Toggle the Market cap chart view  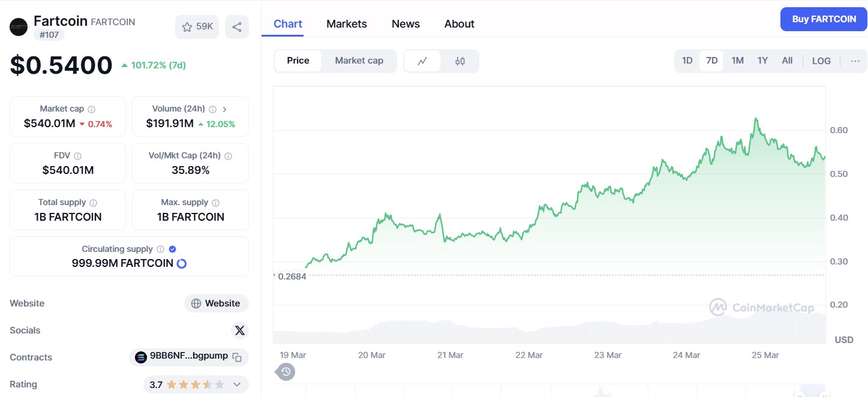pos(359,61)
